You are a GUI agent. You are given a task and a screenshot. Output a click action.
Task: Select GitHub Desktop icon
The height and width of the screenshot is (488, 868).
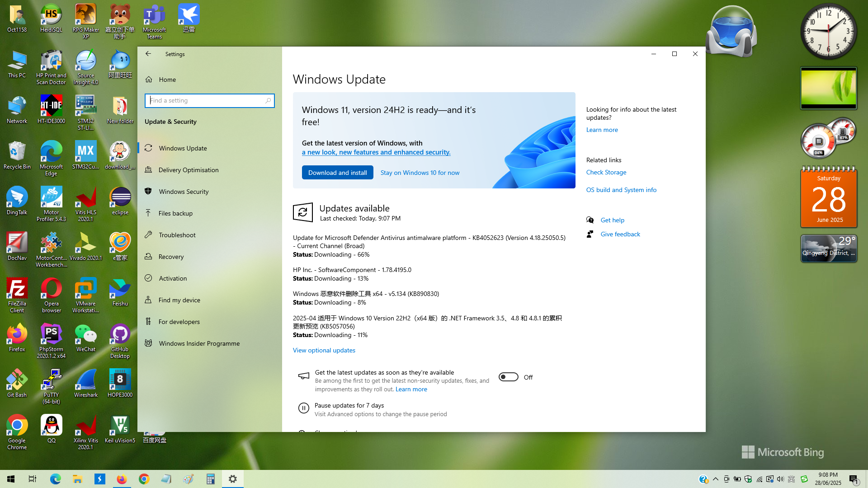click(x=120, y=341)
